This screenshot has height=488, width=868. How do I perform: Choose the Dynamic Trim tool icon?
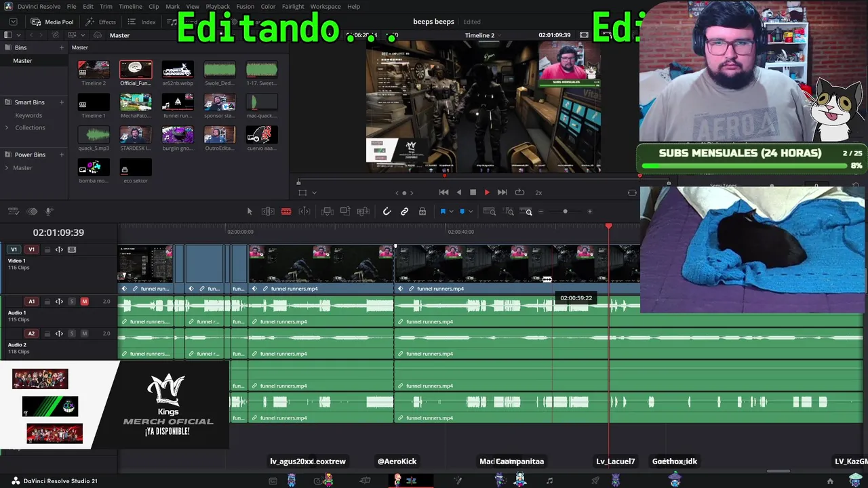pyautogui.click(x=304, y=211)
